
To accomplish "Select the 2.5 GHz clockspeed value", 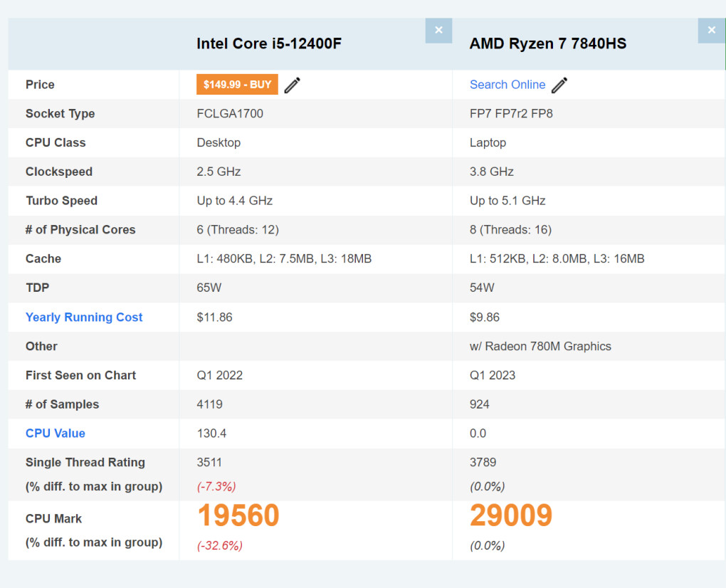I will pos(219,172).
